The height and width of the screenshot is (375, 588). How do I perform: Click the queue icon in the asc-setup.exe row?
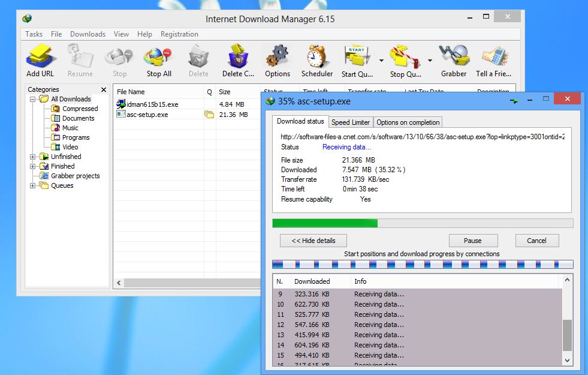point(209,114)
